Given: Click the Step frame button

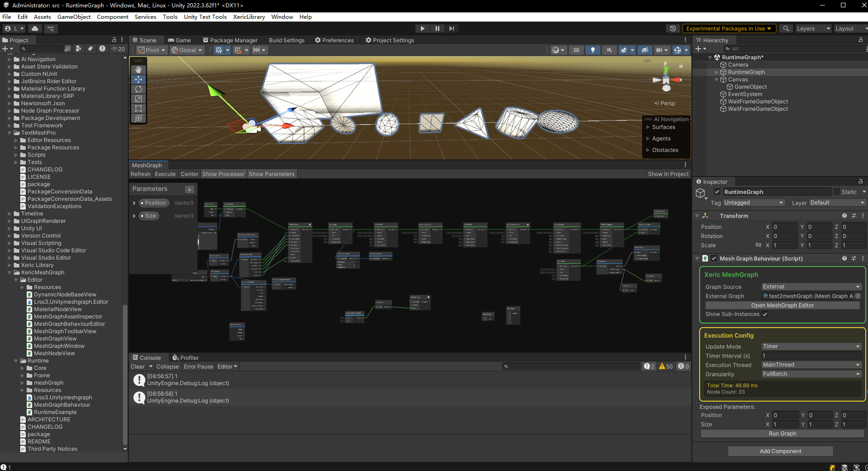Looking at the screenshot, I should point(452,28).
